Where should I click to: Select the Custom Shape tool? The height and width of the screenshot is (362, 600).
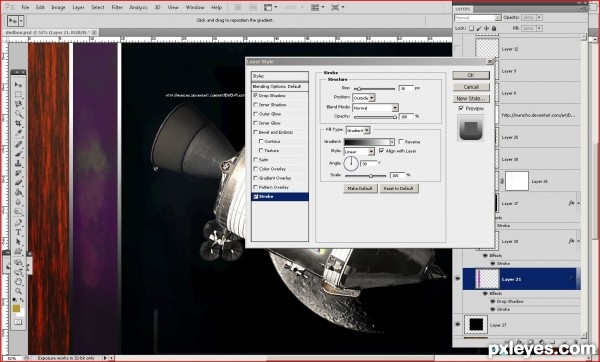18,251
